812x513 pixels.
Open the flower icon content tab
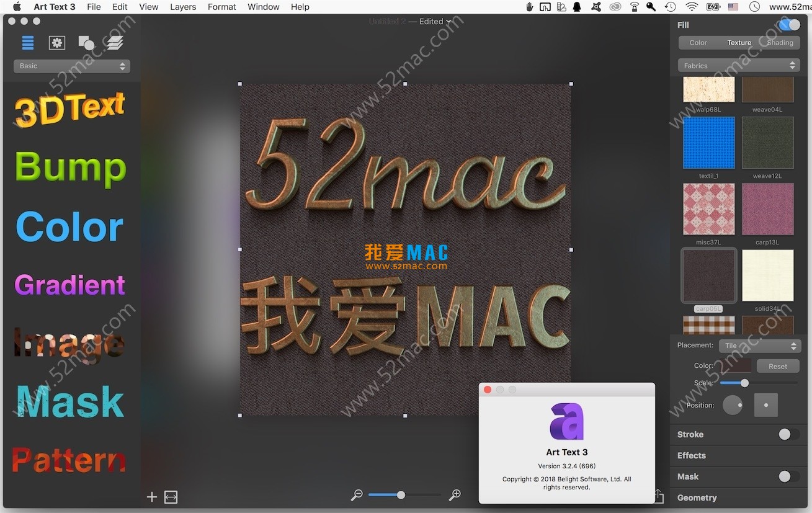point(57,43)
